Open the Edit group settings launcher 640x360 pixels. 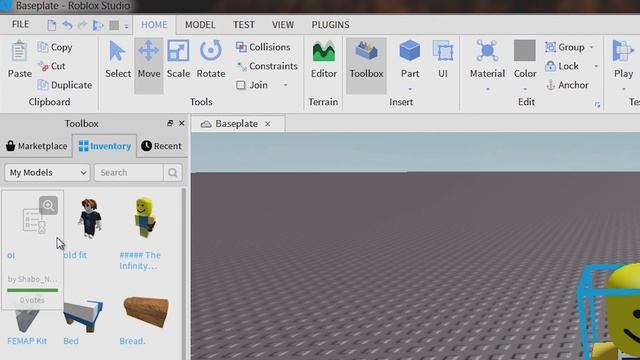tap(597, 105)
